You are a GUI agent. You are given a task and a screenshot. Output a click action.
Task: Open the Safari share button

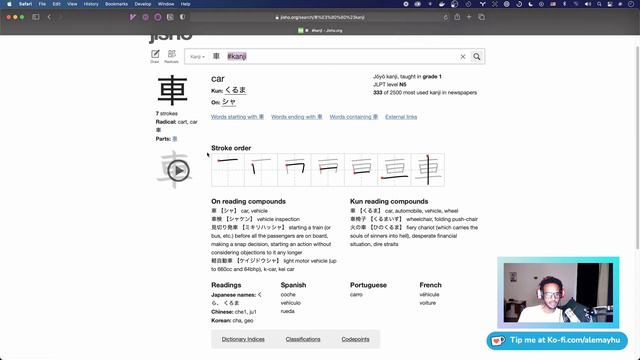[457, 17]
